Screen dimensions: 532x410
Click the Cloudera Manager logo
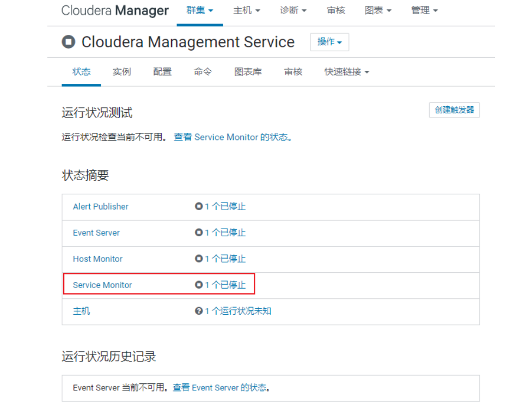point(115,10)
